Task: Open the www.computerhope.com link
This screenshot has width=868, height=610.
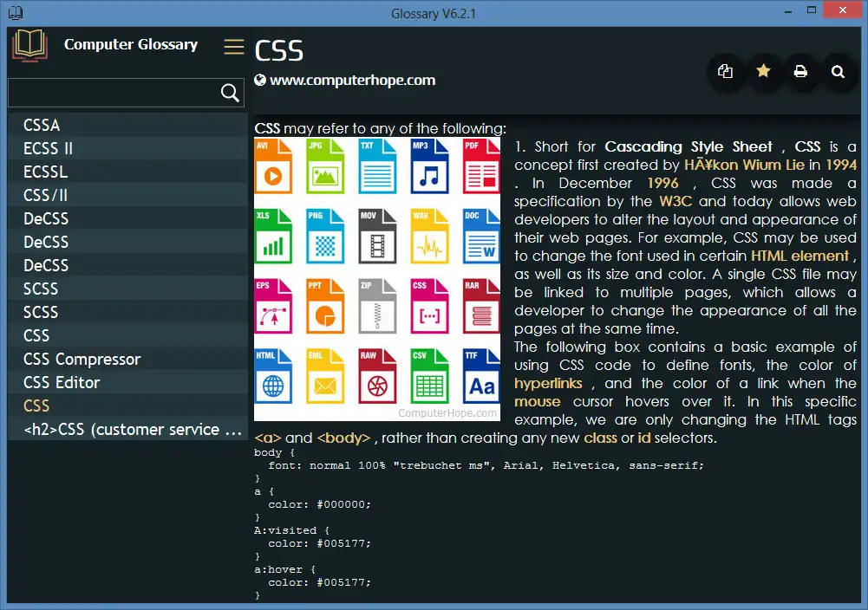Action: (353, 81)
